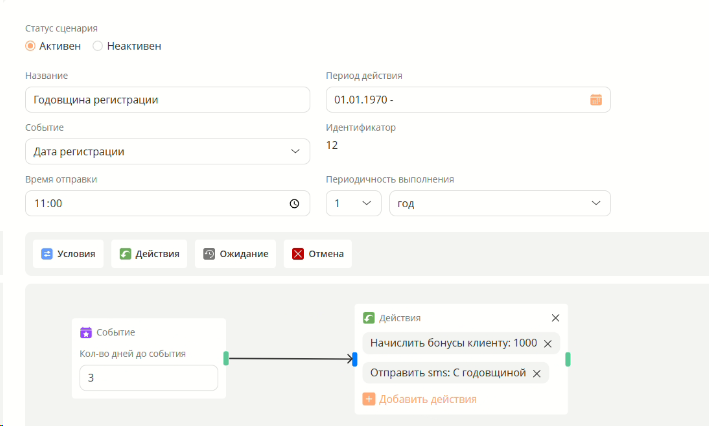Focus the Кол-во дней до события field

click(x=149, y=378)
